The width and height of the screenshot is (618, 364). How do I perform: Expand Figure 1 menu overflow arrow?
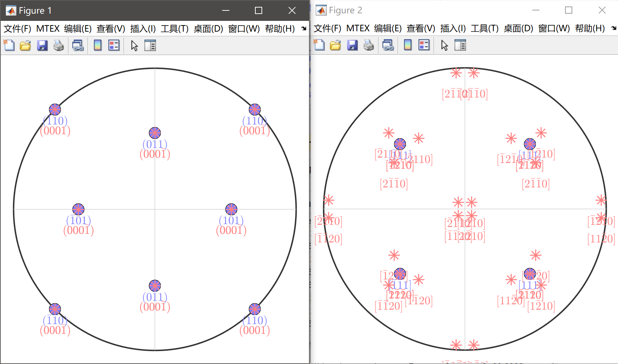[304, 28]
